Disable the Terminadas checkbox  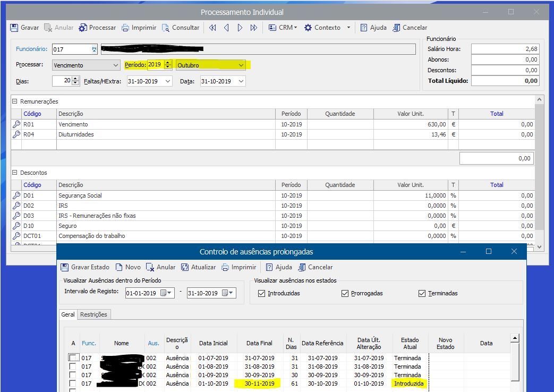422,293
